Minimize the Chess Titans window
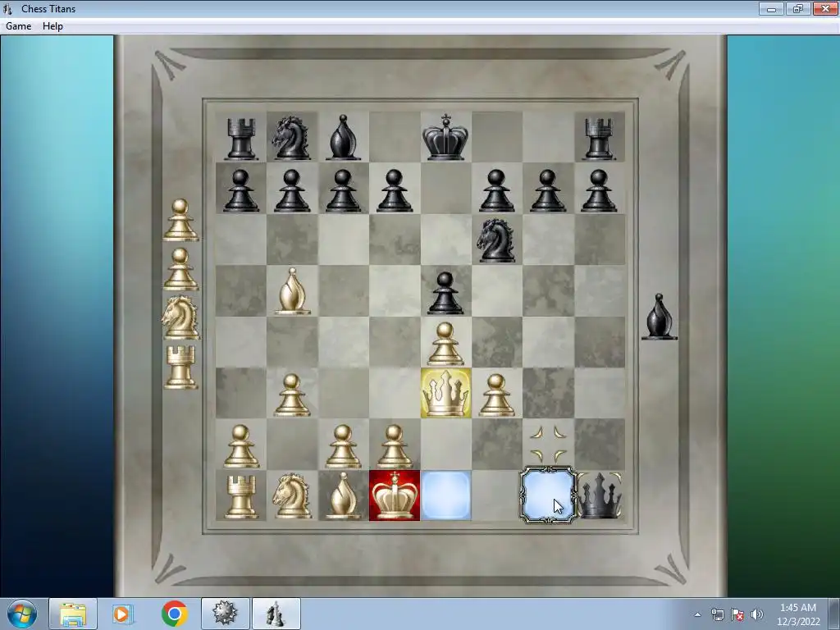 tap(771, 8)
